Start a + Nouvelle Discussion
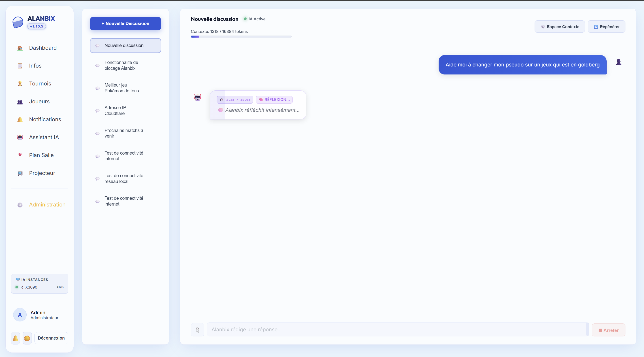 [x=125, y=23]
